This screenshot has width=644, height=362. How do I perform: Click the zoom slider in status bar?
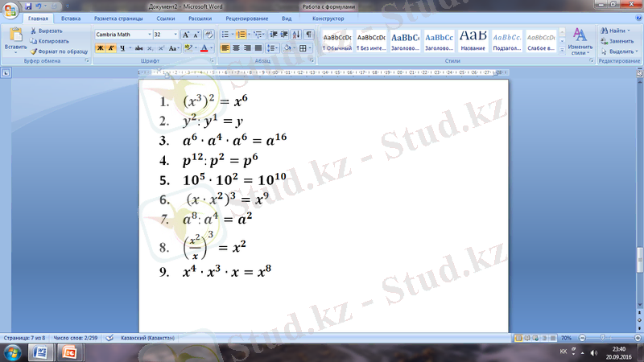pyautogui.click(x=604, y=338)
